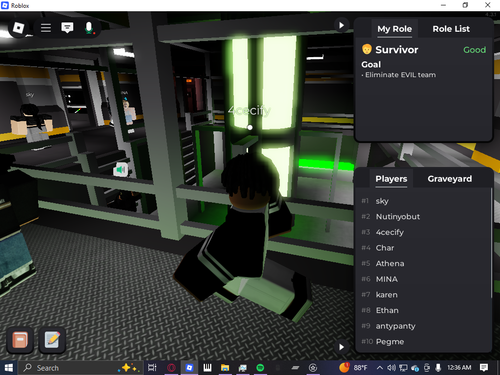The width and height of the screenshot is (500, 375).
Task: Show hidden system tray icons
Action: (x=380, y=368)
